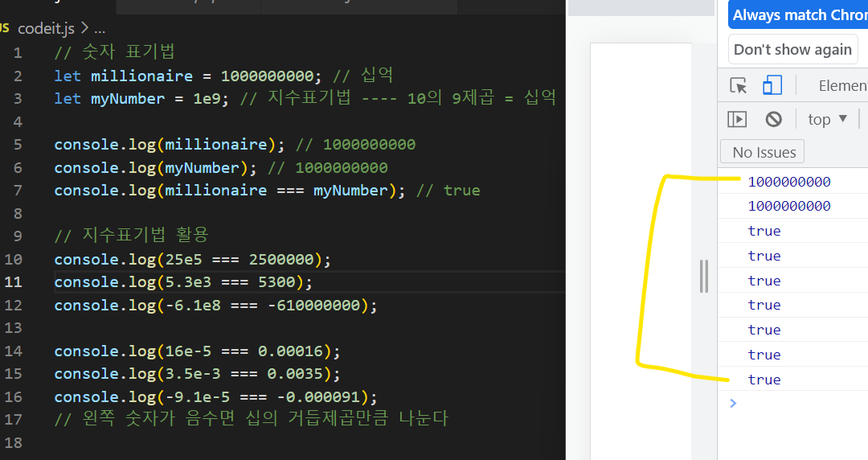Viewport: 868px width, 460px height.
Task: Clear console with the block icon
Action: [773, 119]
